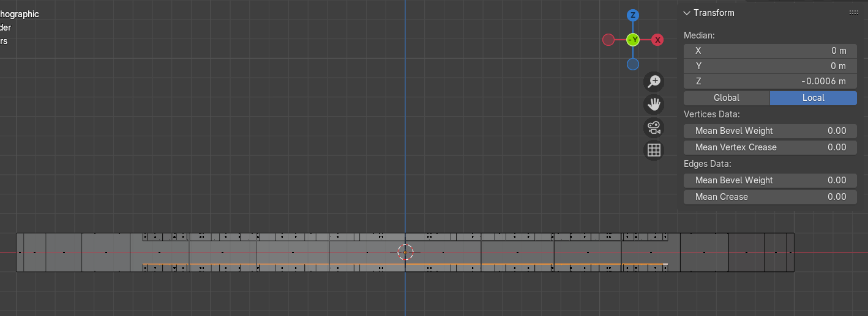The height and width of the screenshot is (316, 868).
Task: Click the Transform panel drag handle dots
Action: pos(853,13)
